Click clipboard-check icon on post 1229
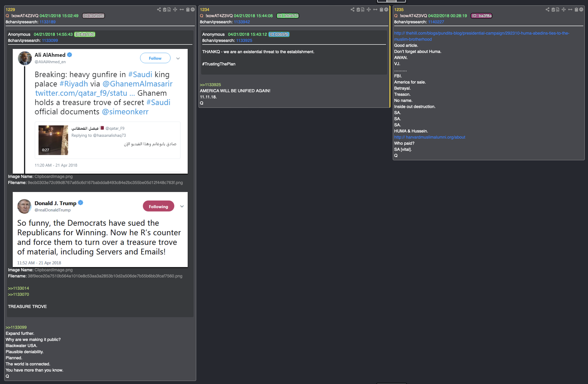Viewport: 588px width, 384px height. 165,9
